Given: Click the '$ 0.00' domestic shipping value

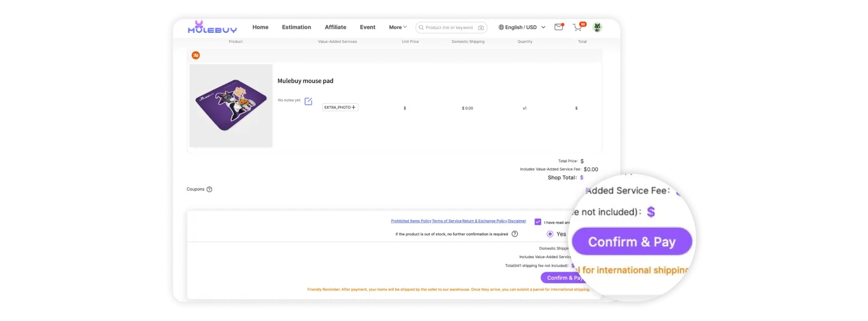Looking at the screenshot, I should pyautogui.click(x=467, y=108).
